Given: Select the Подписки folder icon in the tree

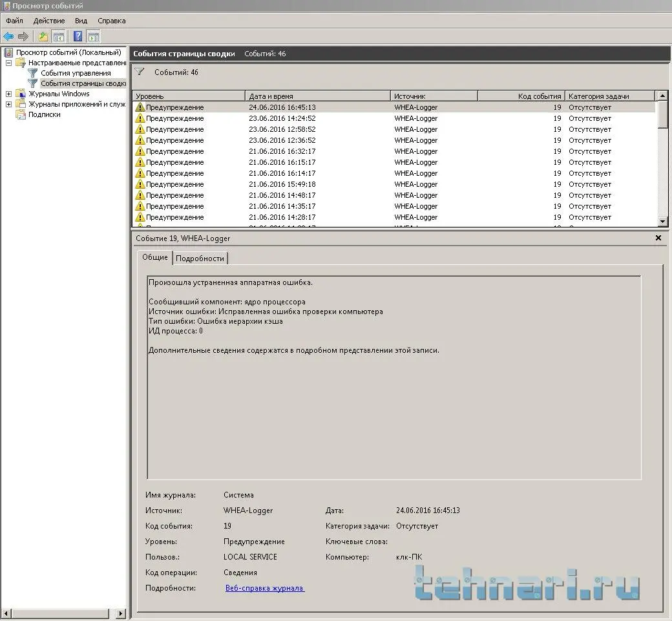Looking at the screenshot, I should coord(21,114).
